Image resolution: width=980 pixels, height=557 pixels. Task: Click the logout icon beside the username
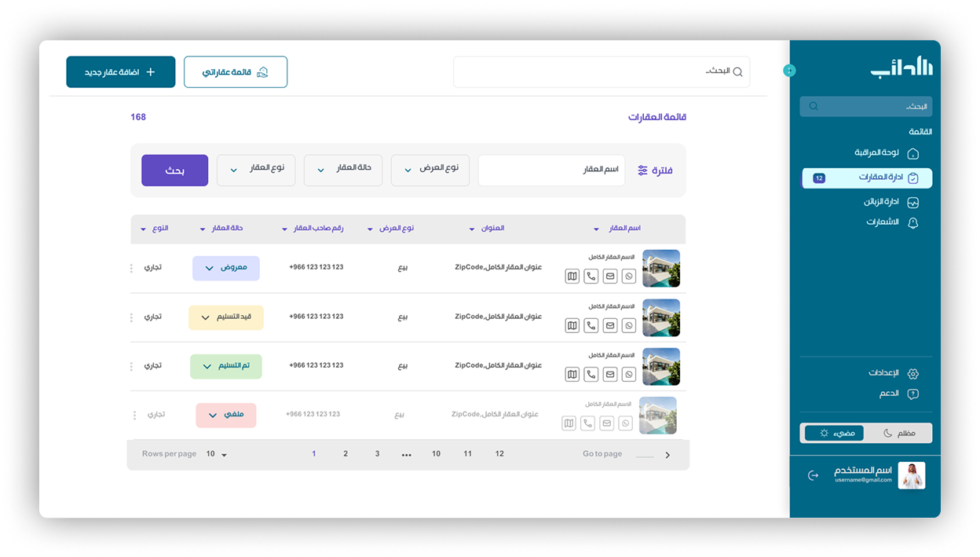click(813, 475)
